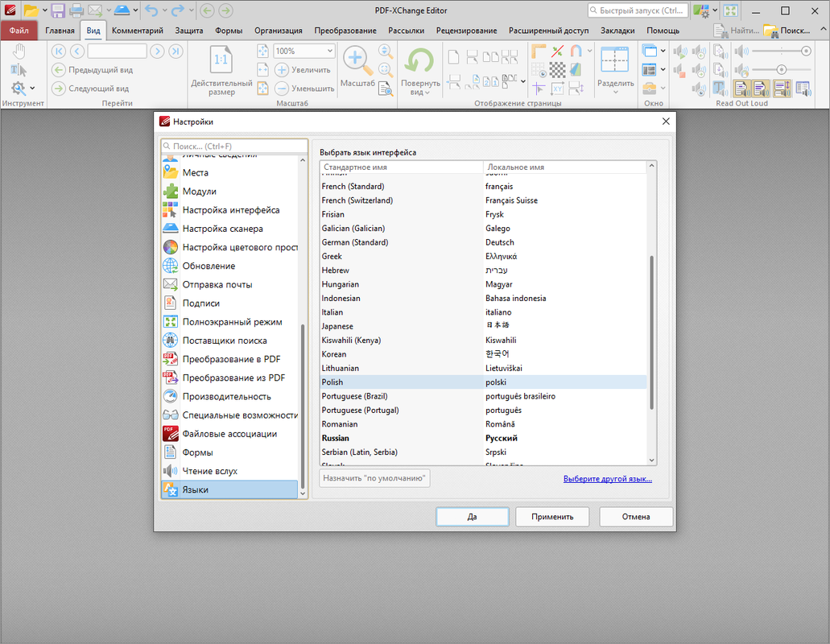
Task: Open the Масштаб magnifier tool
Action: click(357, 60)
